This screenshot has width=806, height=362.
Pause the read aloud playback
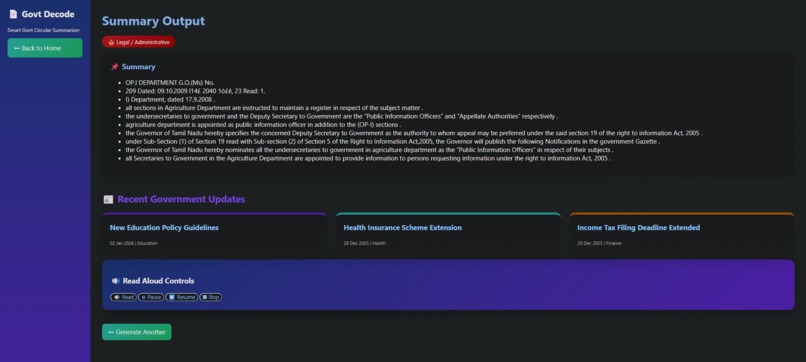(x=151, y=297)
